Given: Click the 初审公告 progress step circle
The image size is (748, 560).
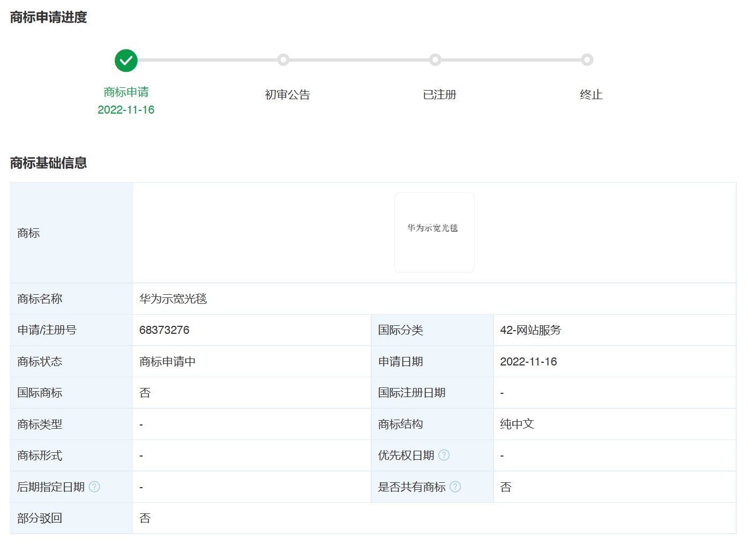Looking at the screenshot, I should coord(283,60).
